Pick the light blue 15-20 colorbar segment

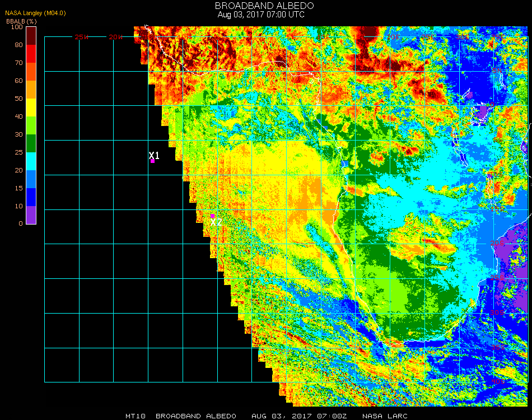31,179
